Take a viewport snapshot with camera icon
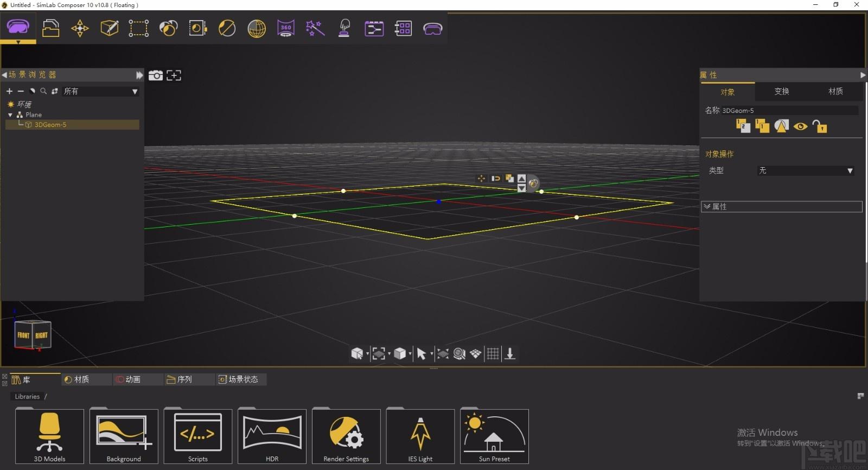 156,75
